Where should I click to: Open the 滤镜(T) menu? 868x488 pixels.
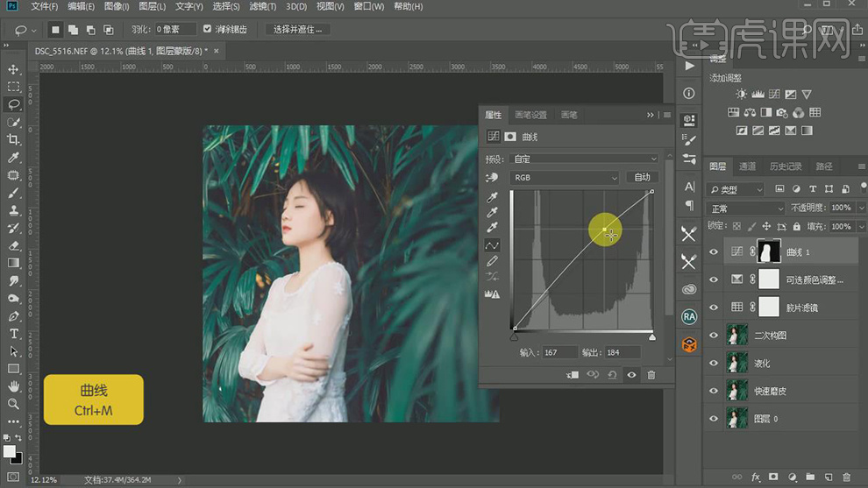pyautogui.click(x=262, y=7)
